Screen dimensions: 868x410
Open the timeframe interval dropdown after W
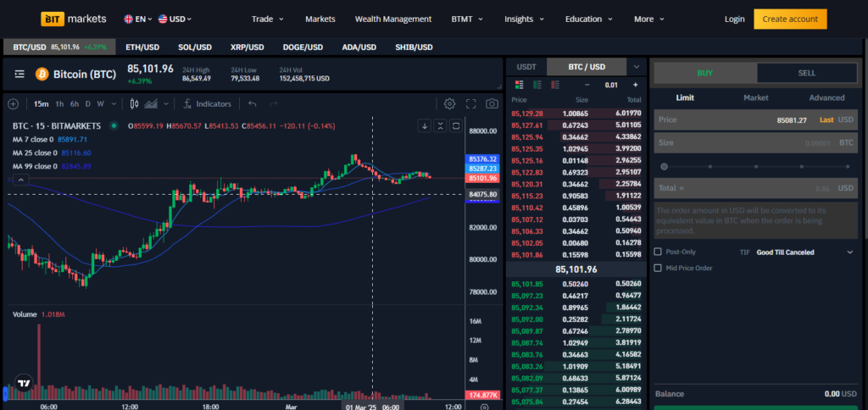[114, 103]
